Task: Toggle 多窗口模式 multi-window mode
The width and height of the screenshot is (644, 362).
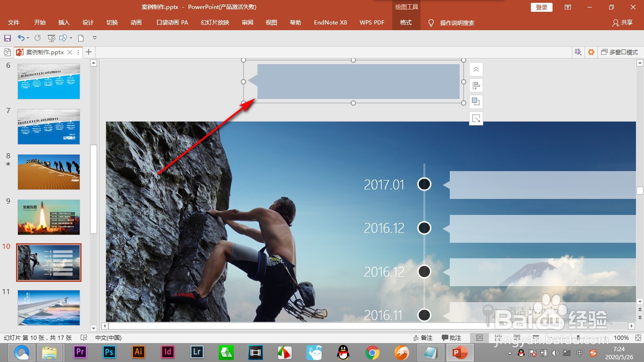Action: (620, 52)
